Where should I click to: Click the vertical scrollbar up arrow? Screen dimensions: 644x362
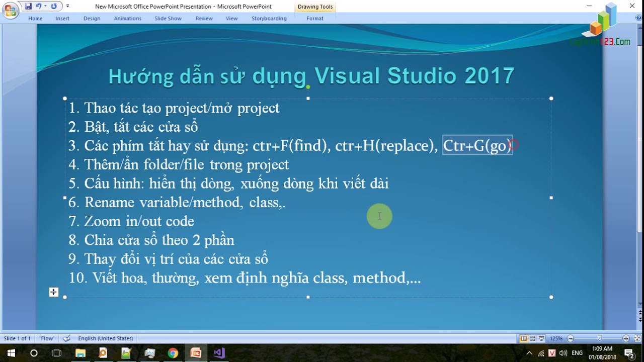pos(640,28)
